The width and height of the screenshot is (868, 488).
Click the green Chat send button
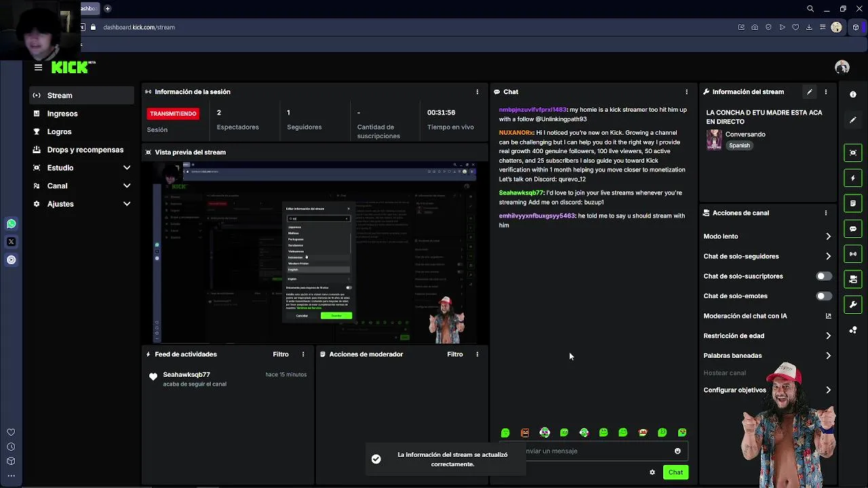click(675, 472)
